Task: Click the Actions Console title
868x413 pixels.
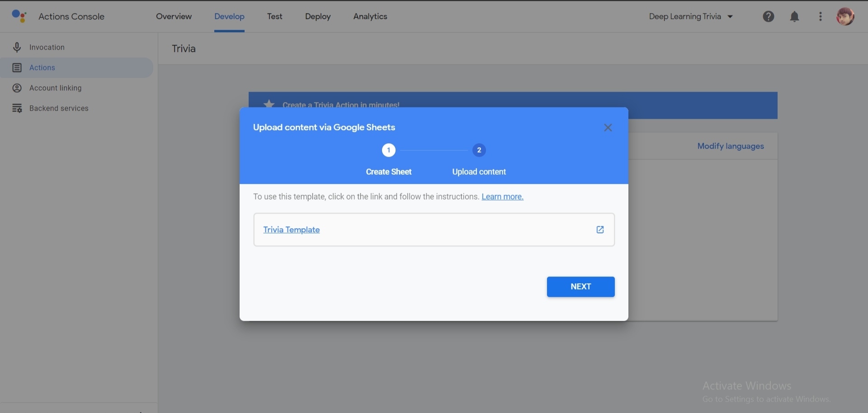Action: tap(71, 16)
